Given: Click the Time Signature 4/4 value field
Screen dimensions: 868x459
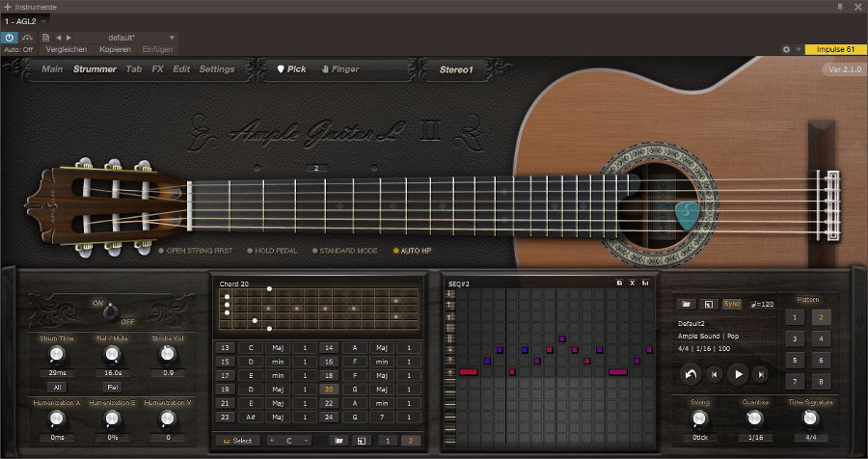Looking at the screenshot, I should point(810,438).
